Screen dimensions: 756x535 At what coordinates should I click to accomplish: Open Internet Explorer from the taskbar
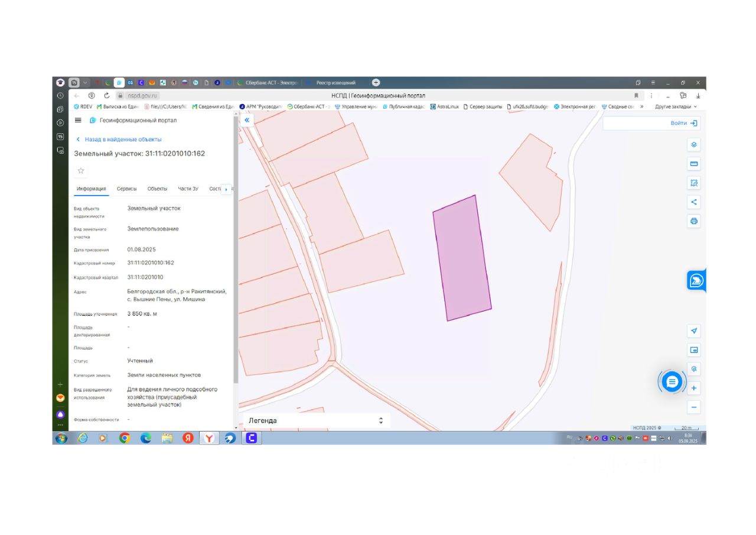[82, 438]
